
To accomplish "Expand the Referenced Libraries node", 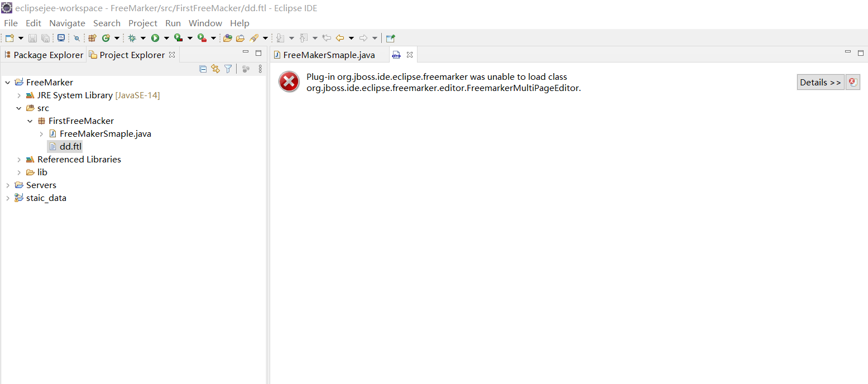I will tap(18, 160).
